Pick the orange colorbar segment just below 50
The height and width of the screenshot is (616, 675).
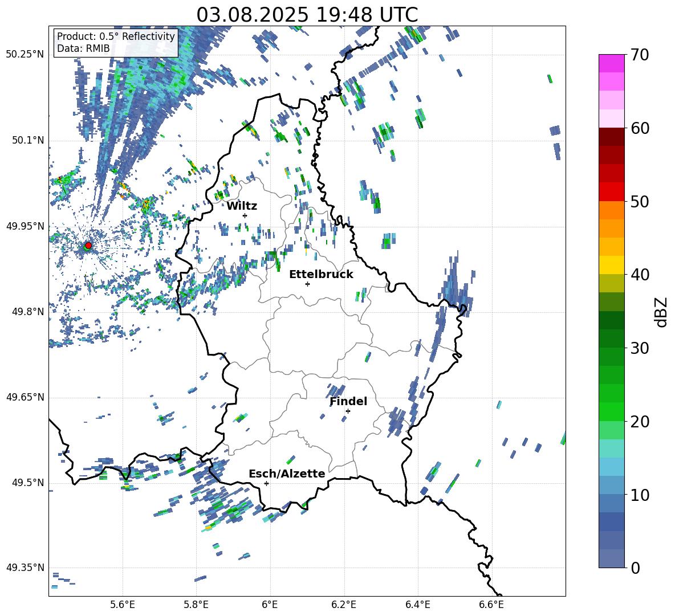pos(611,210)
